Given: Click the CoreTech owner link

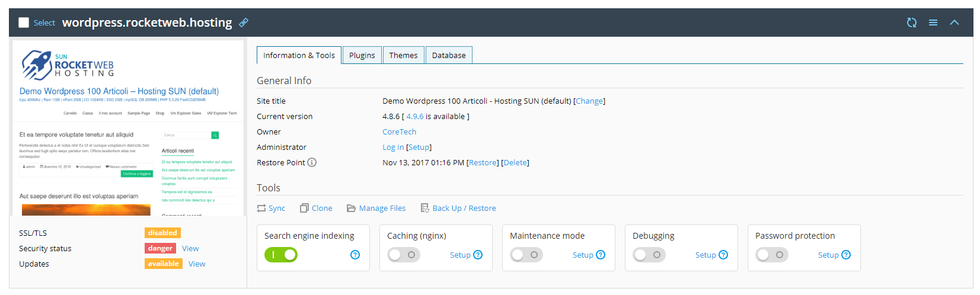Looking at the screenshot, I should point(399,132).
